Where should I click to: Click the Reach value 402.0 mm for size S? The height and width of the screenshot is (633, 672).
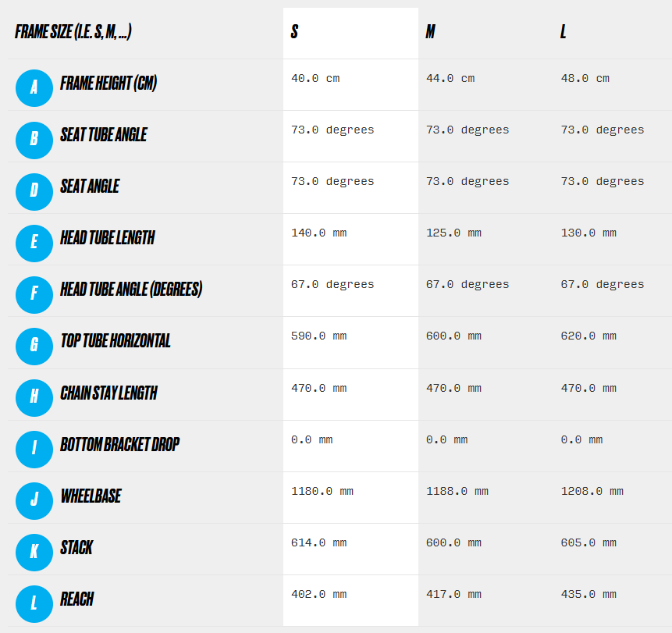(318, 595)
